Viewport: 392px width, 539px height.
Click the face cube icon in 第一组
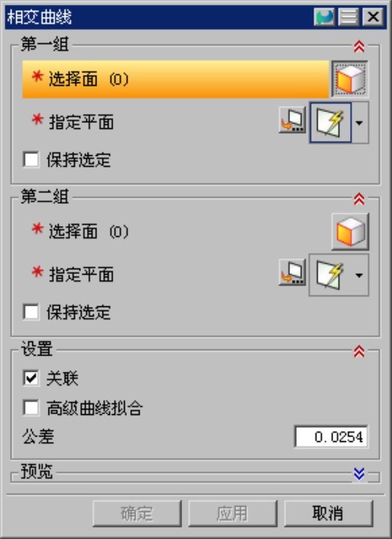click(350, 79)
